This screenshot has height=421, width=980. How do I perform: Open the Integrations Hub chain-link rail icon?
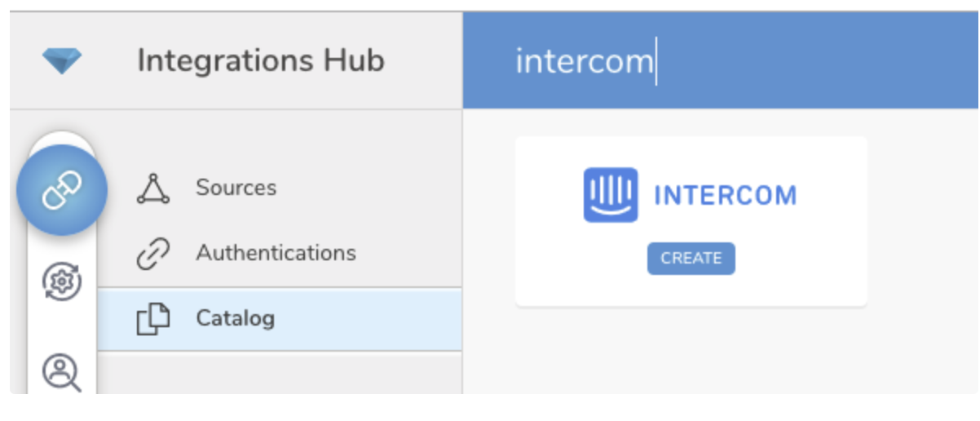tap(62, 190)
